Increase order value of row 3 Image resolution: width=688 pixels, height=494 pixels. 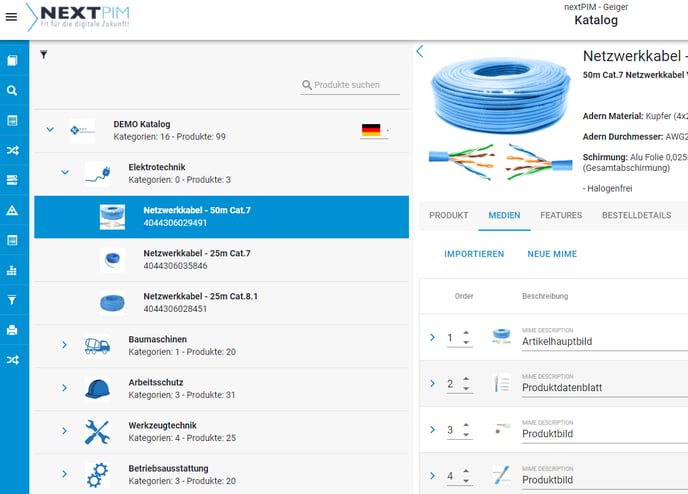[466, 425]
